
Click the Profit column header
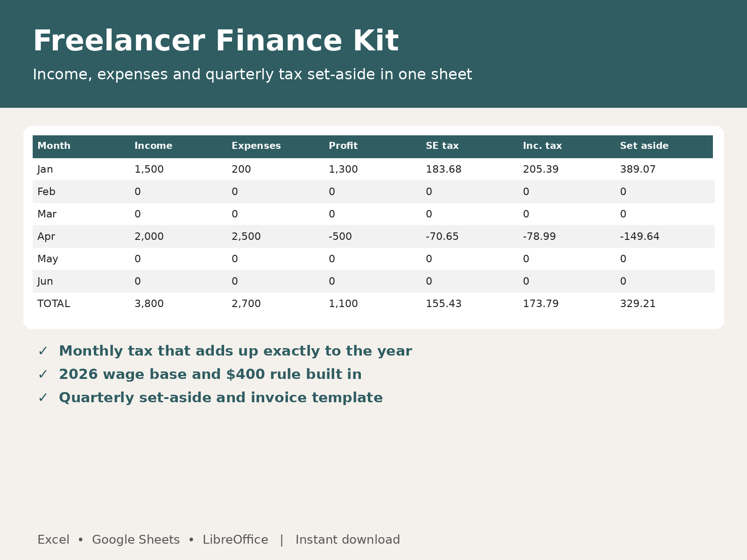click(x=343, y=146)
